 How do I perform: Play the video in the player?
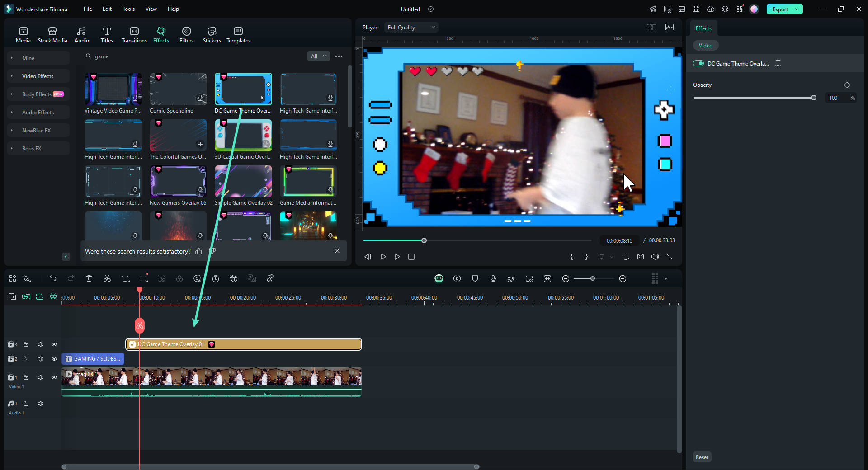tap(397, 257)
